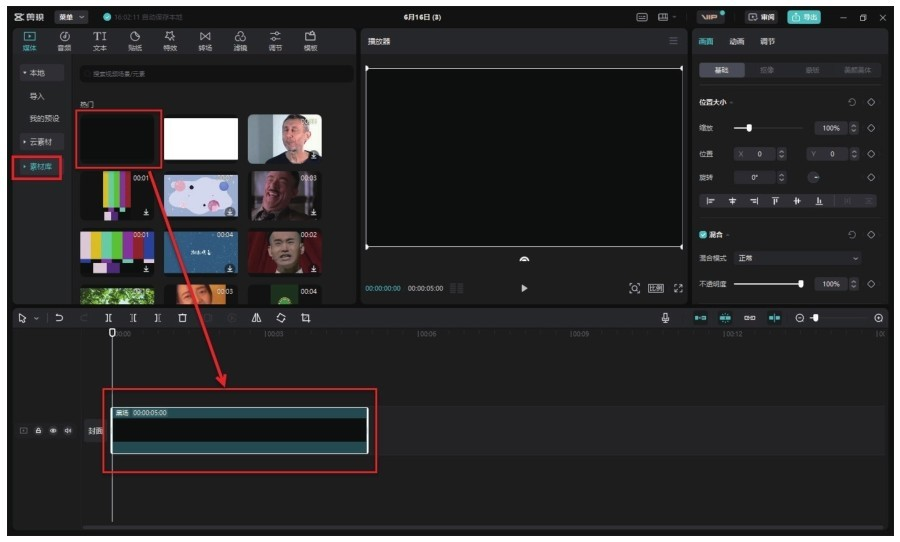Screen dimensions: 900x542
Task: Enter fullscreen preview mode
Action: [x=678, y=288]
